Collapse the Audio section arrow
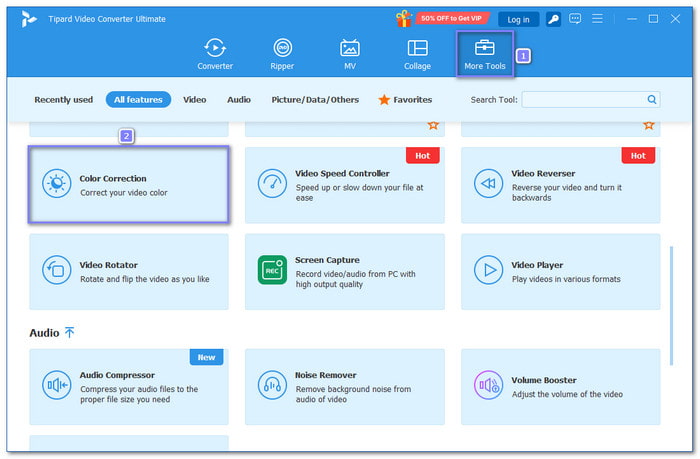Viewport: 700px width, 459px height. (70, 333)
